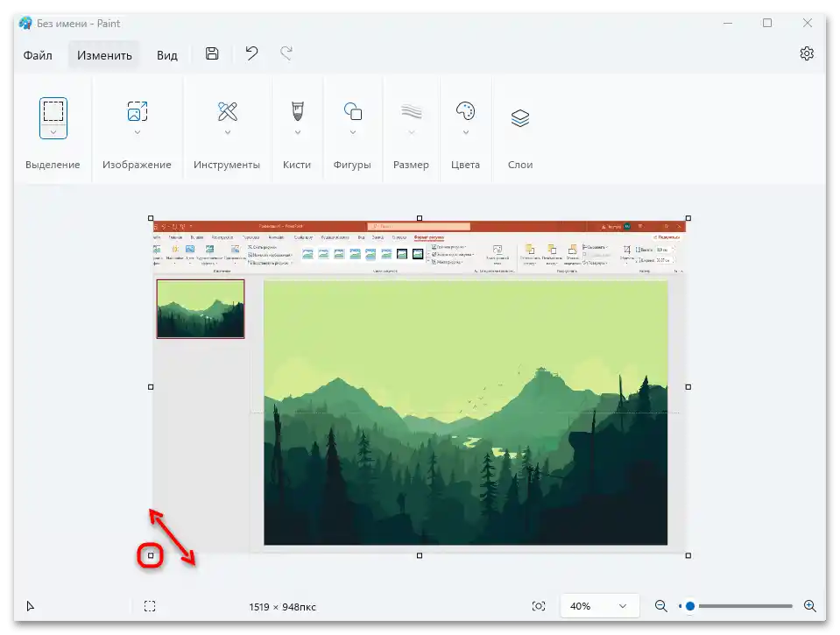Click the bottom-right canvas resize handle
840x635 pixels.
(x=688, y=555)
